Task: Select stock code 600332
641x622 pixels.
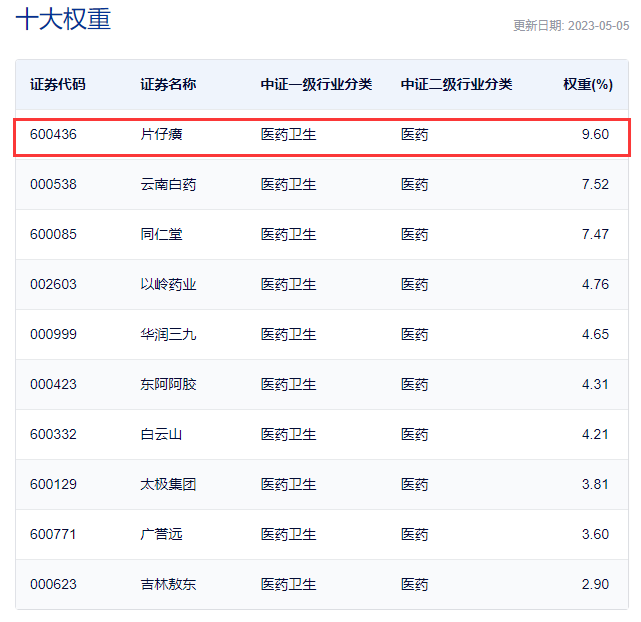Action: tap(53, 434)
